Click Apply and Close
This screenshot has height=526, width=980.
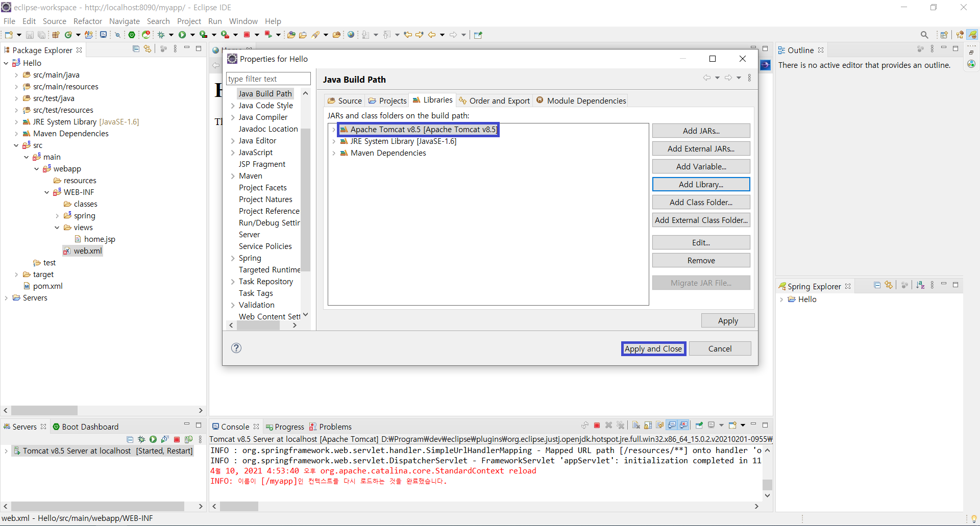click(653, 348)
